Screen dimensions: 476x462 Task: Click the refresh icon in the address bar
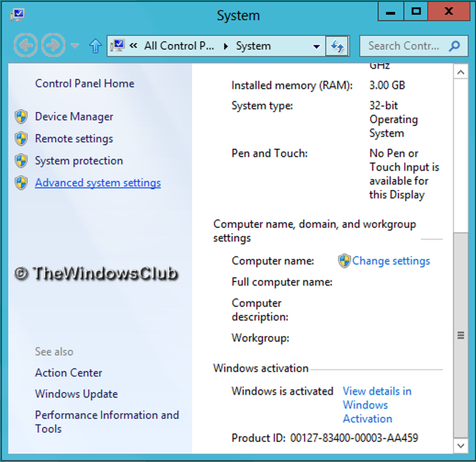pos(338,46)
